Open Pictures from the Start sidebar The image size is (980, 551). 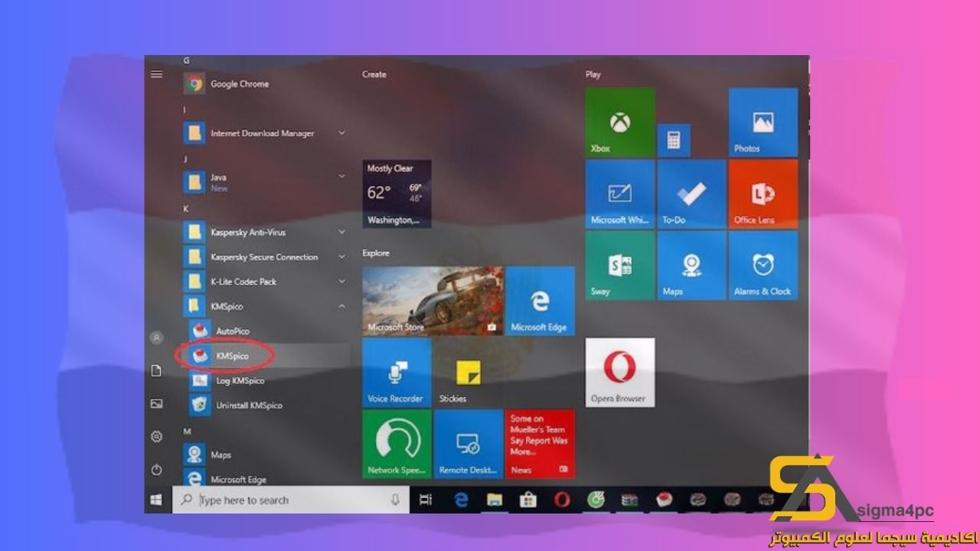(x=157, y=403)
